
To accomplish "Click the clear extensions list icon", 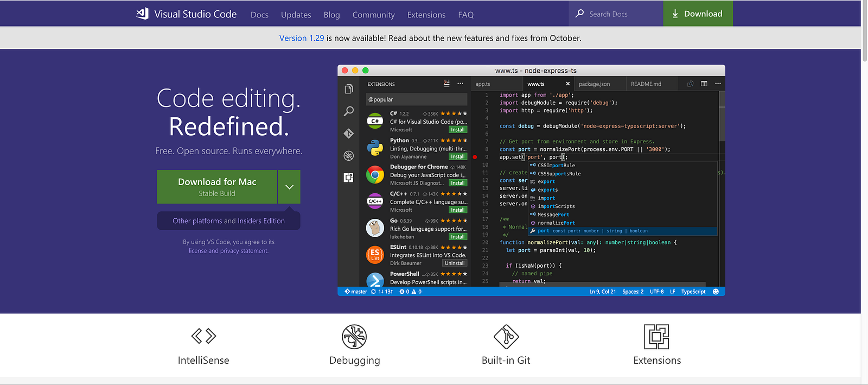I will (x=446, y=84).
